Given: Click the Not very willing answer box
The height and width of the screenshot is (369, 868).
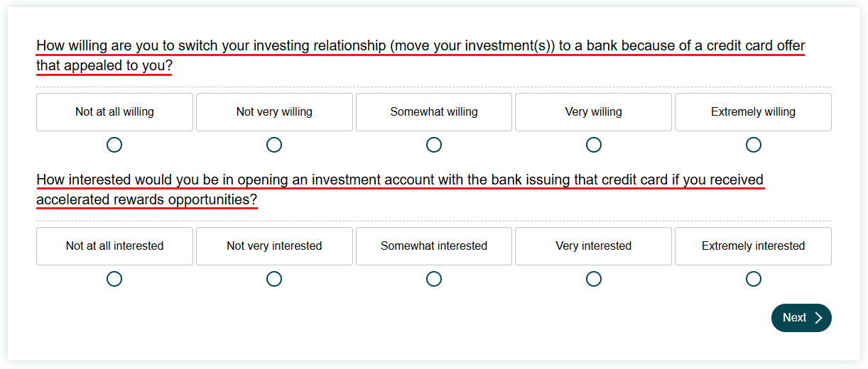Looking at the screenshot, I should 274,112.
